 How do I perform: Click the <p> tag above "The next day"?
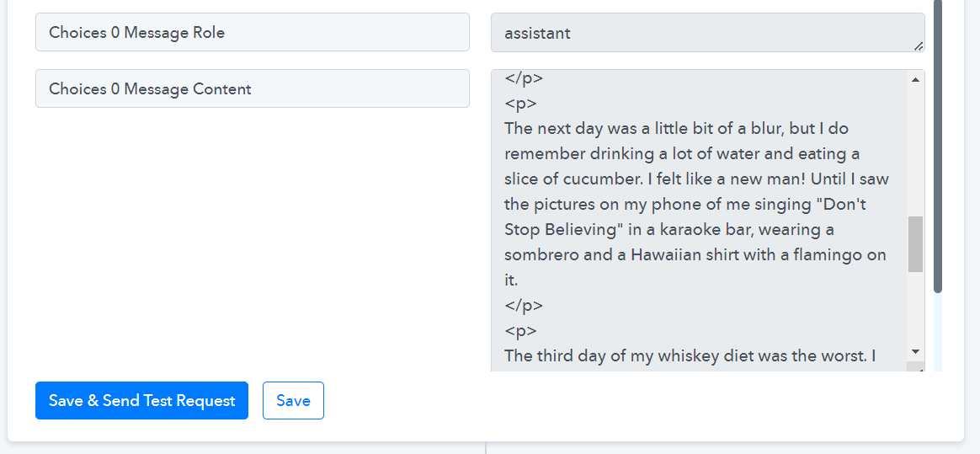click(520, 104)
